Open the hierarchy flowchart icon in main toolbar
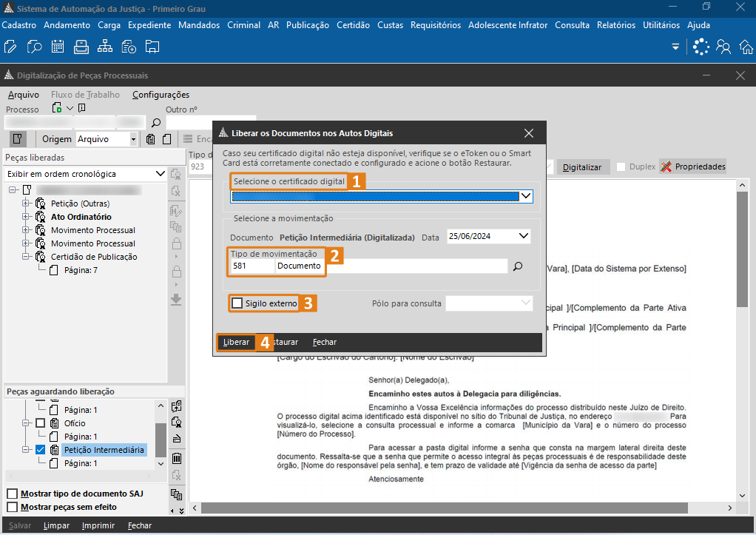 [x=104, y=47]
